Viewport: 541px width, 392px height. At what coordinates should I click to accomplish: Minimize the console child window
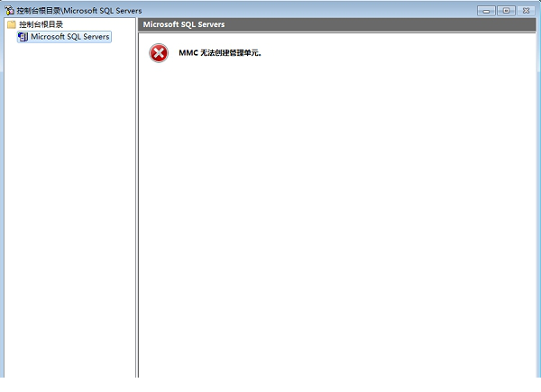486,11
